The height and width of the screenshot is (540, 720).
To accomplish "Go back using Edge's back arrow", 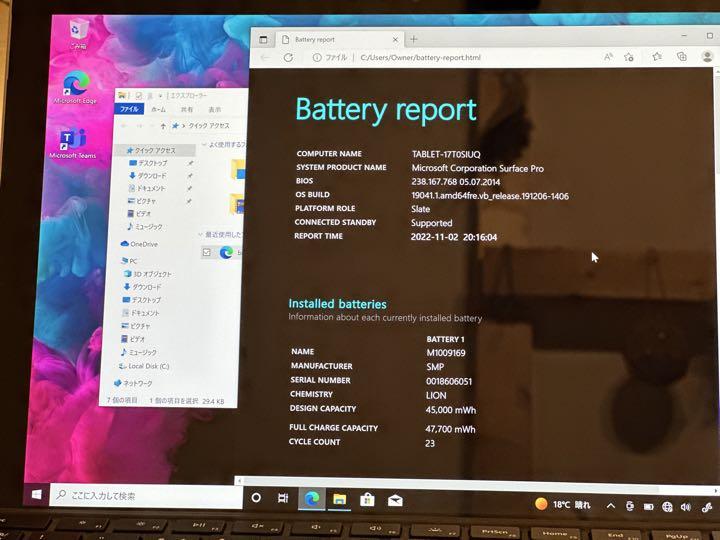I will (265, 57).
